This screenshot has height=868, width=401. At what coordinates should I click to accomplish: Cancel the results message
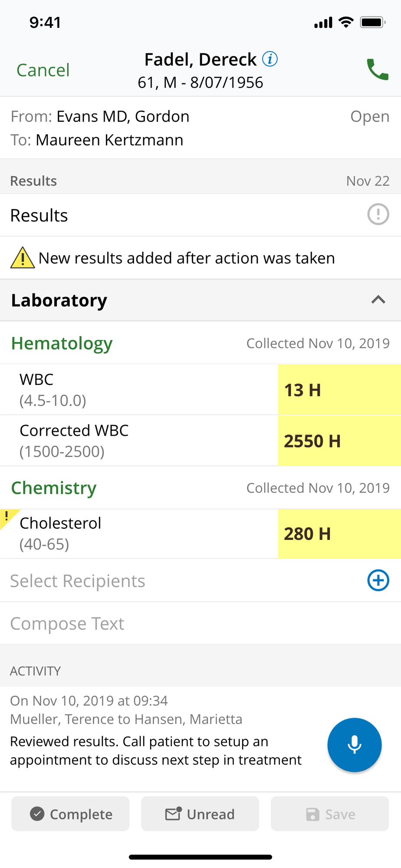[43, 70]
